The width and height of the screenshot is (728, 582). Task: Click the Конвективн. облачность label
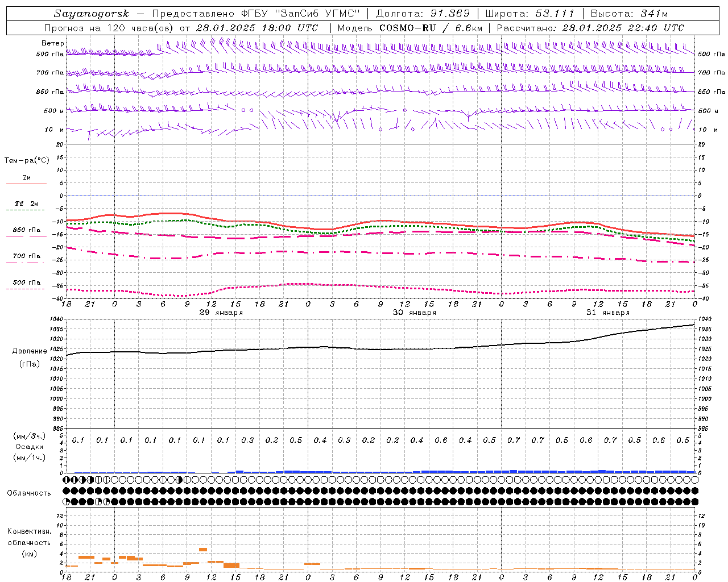[x=29, y=537]
